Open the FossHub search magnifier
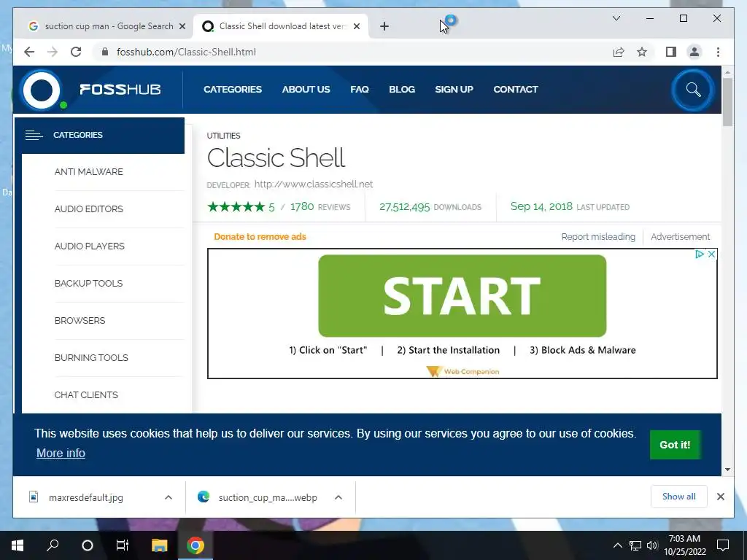Screen dimensions: 747x560 (x=693, y=90)
